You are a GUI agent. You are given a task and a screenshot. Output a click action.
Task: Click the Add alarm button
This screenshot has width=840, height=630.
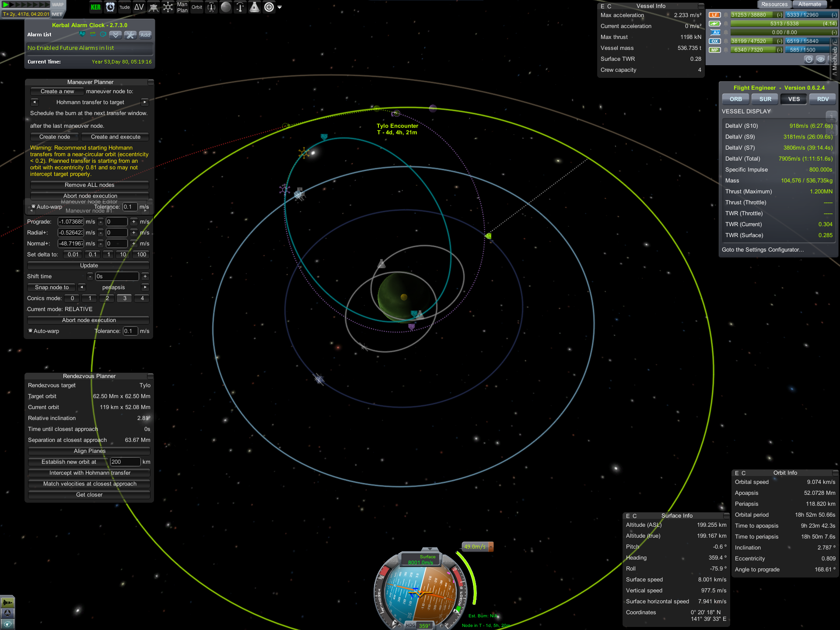point(145,35)
